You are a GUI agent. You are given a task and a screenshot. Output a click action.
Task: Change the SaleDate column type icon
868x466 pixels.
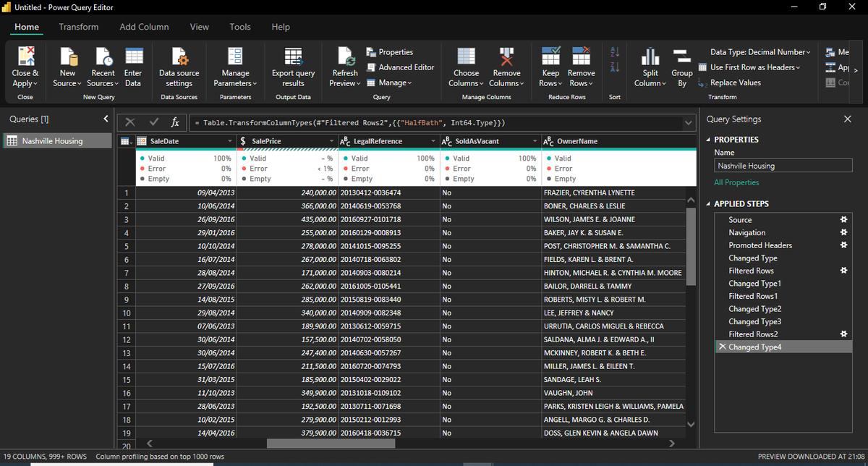click(142, 141)
